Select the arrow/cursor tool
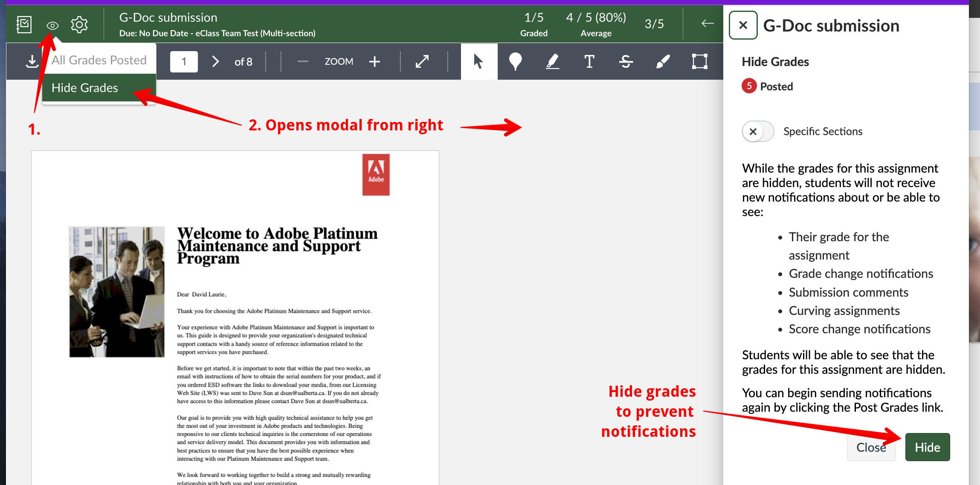This screenshot has width=980, height=485. click(x=478, y=61)
